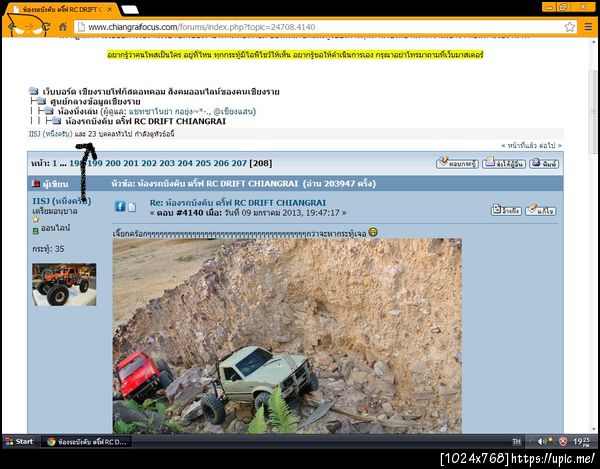Go to page 200 of the topic
Viewport: 600px width, 469px height.
[112, 163]
